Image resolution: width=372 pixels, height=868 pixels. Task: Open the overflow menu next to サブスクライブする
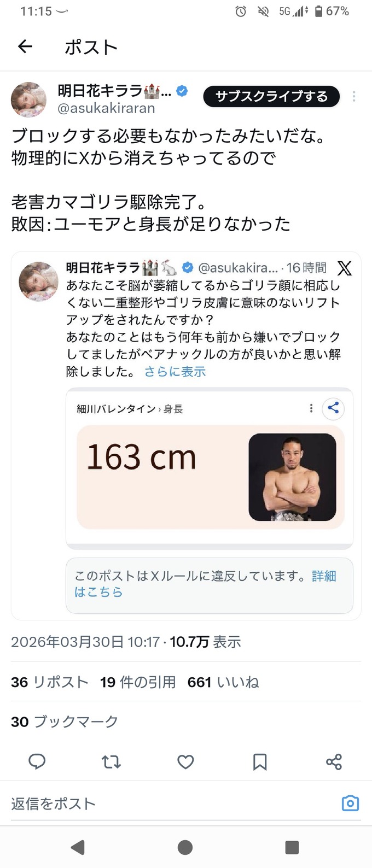click(x=354, y=97)
